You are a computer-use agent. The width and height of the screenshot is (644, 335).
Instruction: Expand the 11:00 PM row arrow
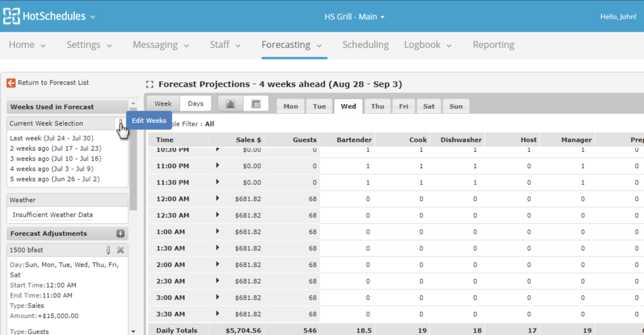click(217, 165)
